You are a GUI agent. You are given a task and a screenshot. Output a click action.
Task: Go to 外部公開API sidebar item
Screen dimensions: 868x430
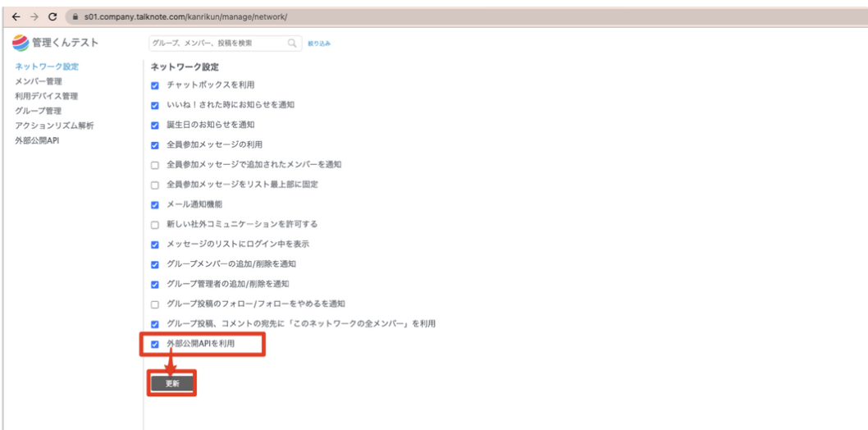tap(37, 140)
